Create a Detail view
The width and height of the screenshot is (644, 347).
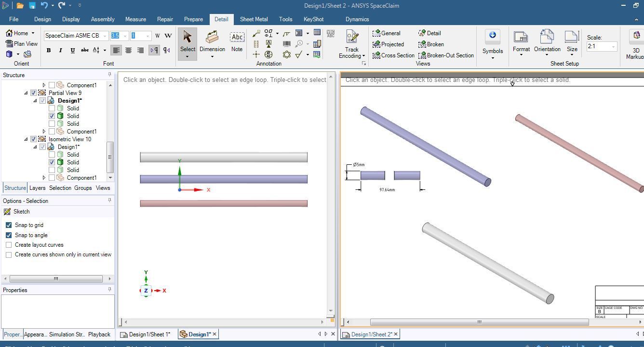click(x=429, y=33)
